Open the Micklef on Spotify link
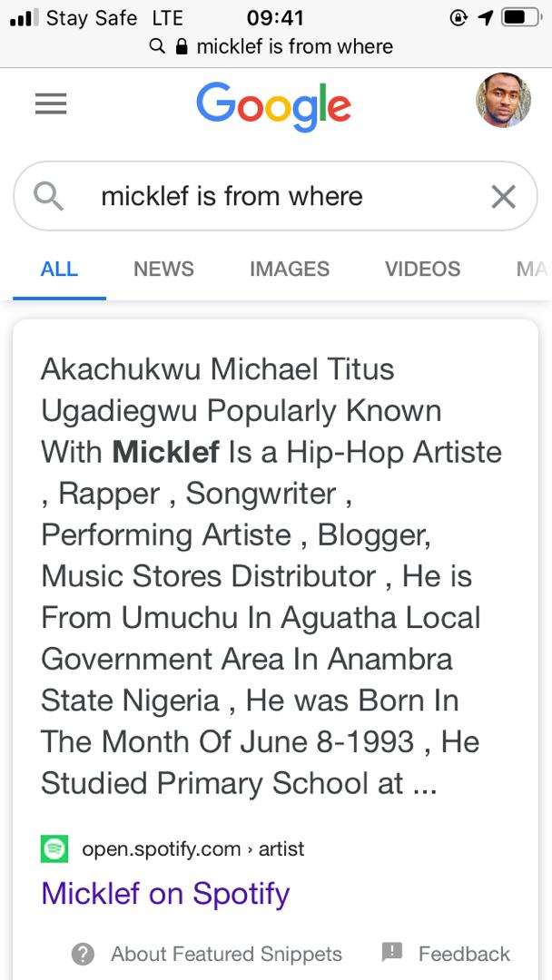 pyautogui.click(x=165, y=894)
